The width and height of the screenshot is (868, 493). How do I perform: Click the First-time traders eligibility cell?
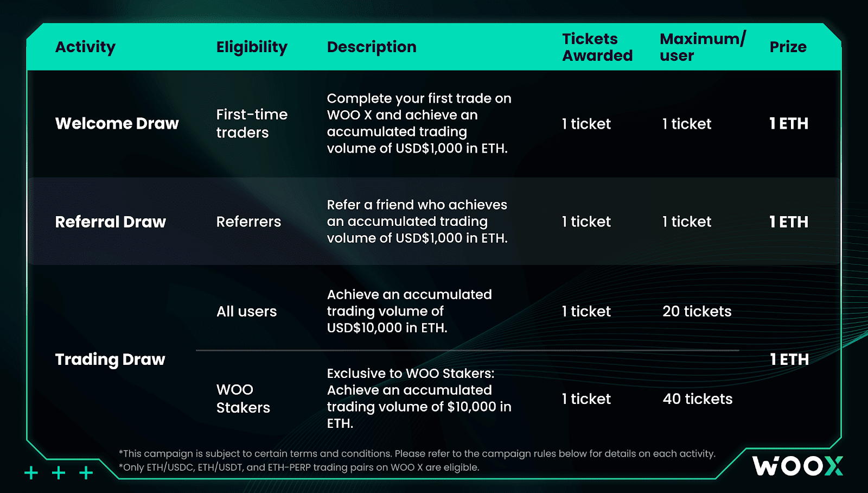[x=252, y=123]
